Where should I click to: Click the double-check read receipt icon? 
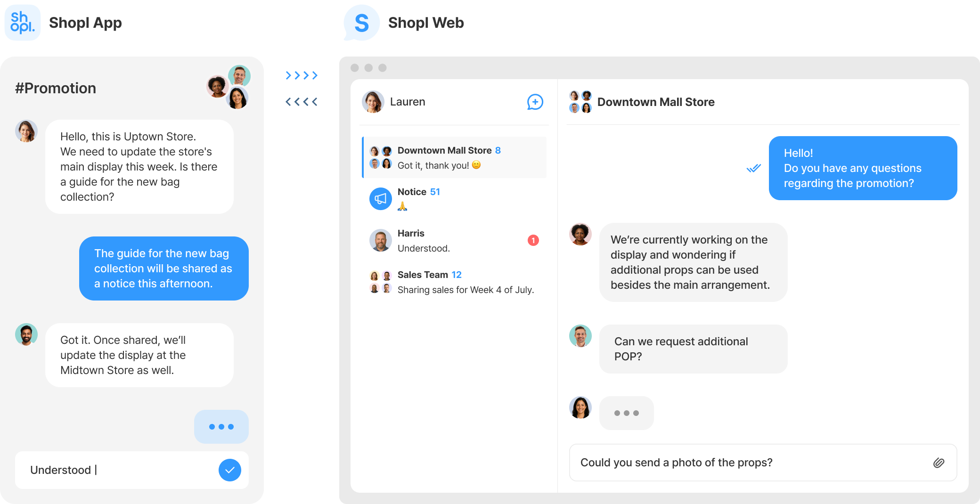click(x=754, y=168)
